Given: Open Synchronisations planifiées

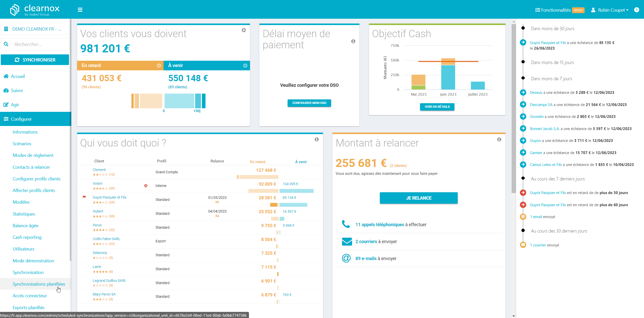Looking at the screenshot, I should tap(39, 284).
